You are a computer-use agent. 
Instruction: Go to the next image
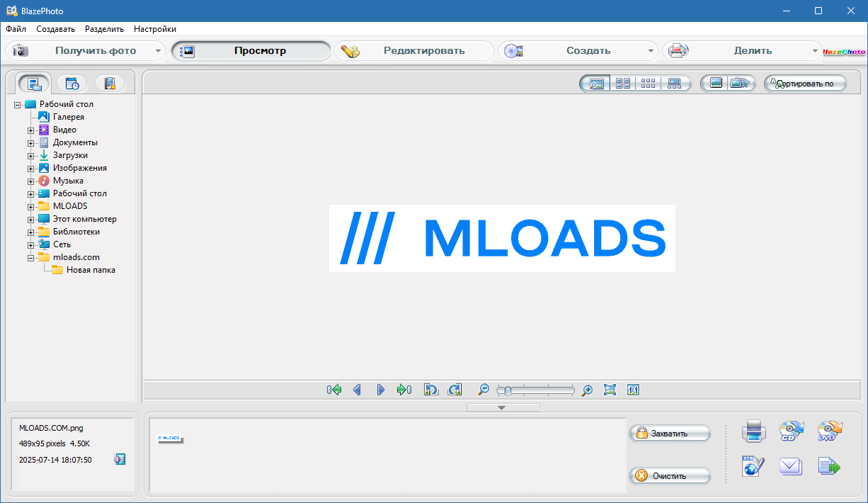tap(381, 390)
